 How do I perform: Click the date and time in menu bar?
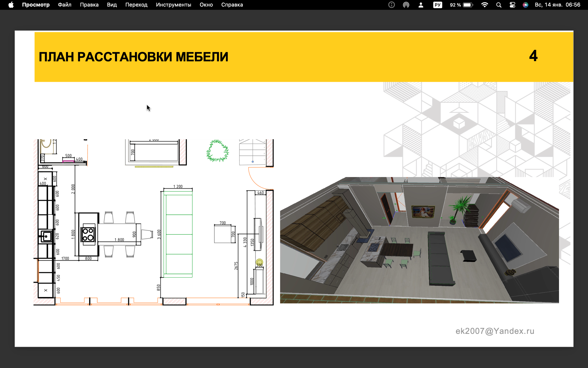point(557,5)
